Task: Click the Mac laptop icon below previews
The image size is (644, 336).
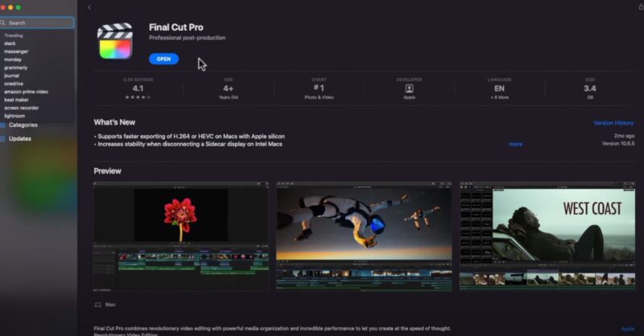Action: (x=97, y=305)
